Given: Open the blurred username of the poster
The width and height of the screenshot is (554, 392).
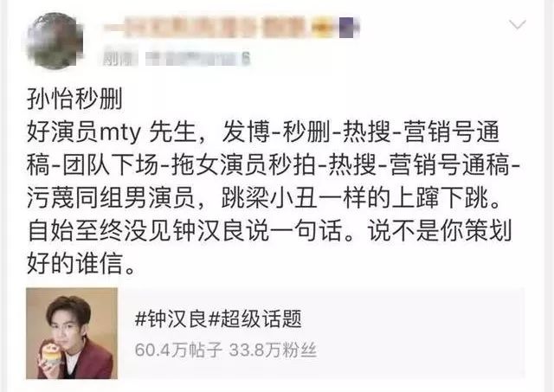Looking at the screenshot, I should click(x=205, y=27).
